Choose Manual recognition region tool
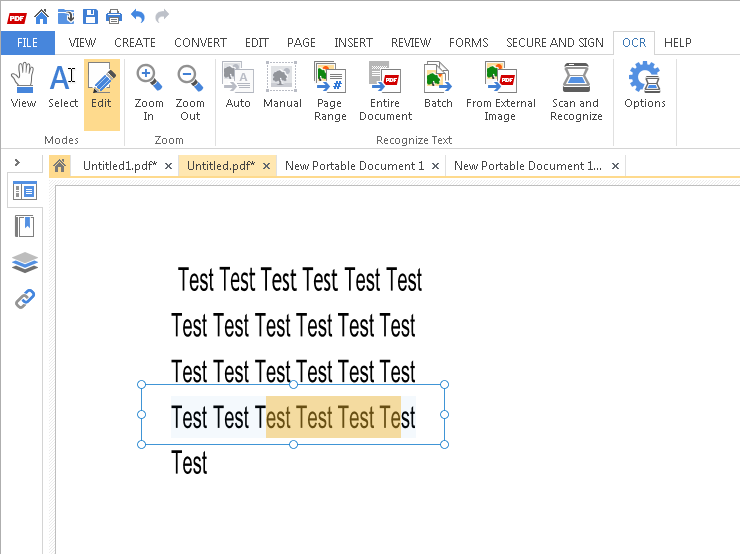 282,86
